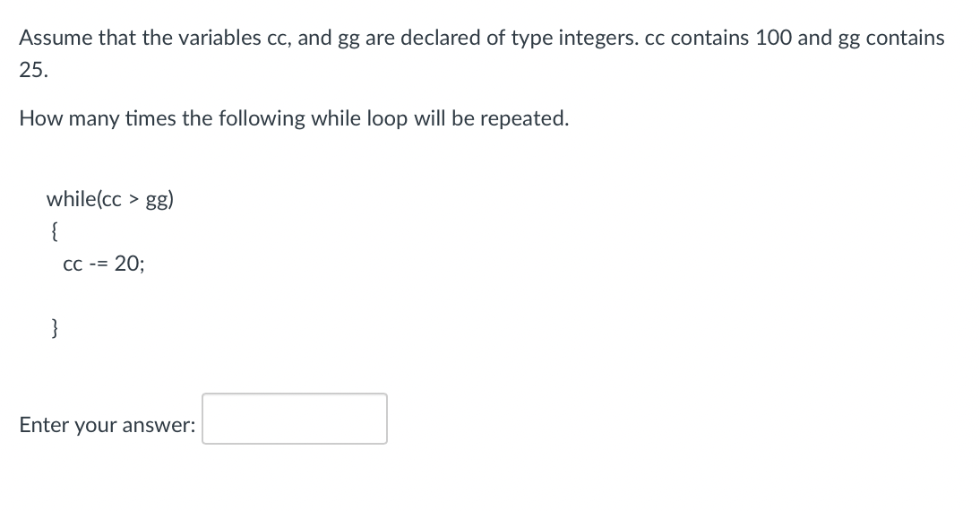The width and height of the screenshot is (980, 511).
Task: Click the word 'Assume' at paragraph start
Action: coord(56,38)
